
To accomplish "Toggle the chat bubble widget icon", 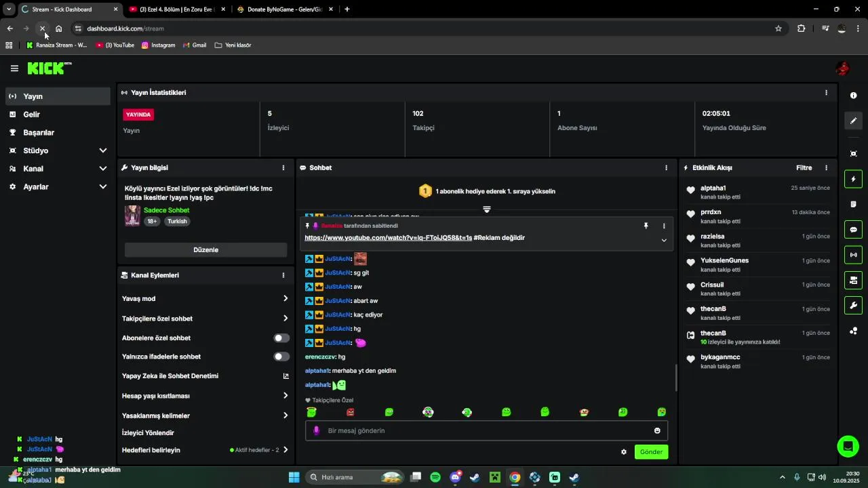I will (x=854, y=230).
